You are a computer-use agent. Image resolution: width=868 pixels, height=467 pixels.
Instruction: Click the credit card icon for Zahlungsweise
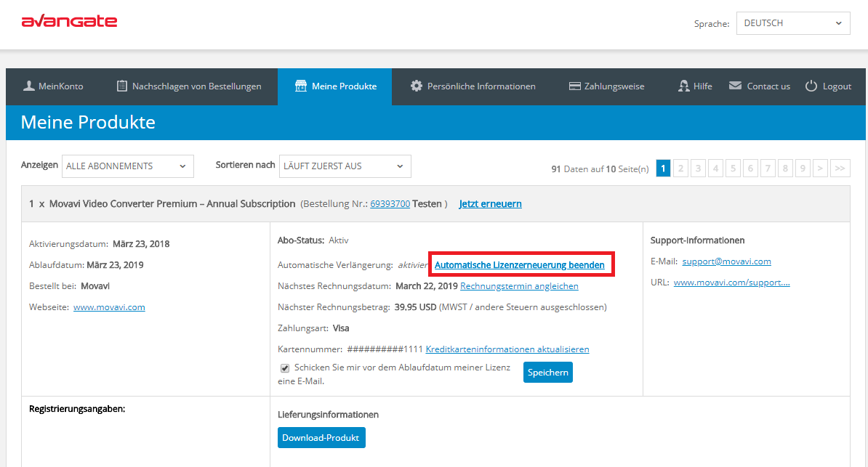click(574, 86)
